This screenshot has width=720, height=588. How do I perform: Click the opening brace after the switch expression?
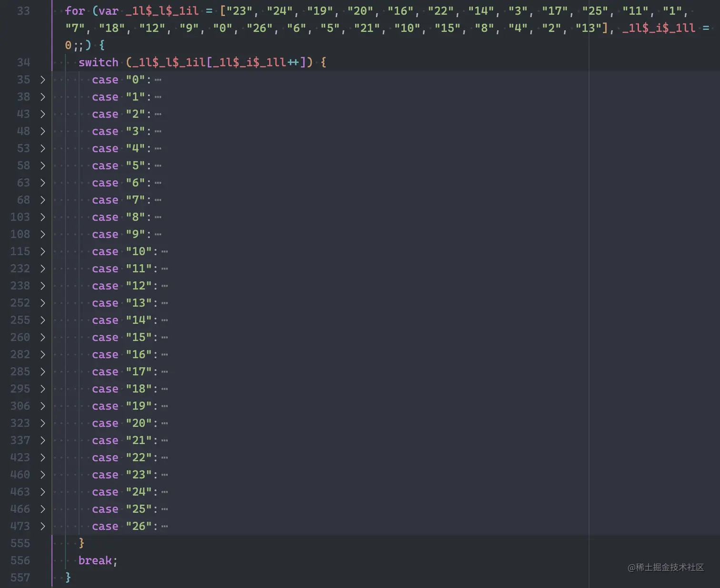coord(323,62)
